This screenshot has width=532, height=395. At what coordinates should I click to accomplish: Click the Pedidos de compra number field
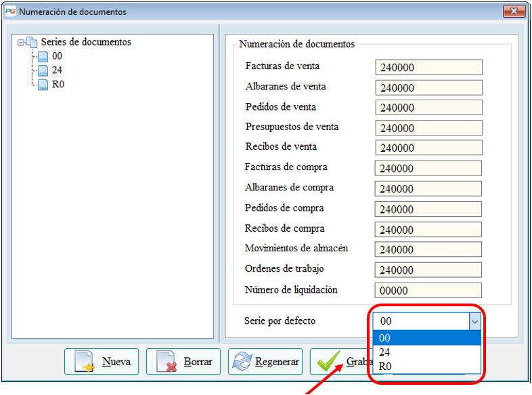click(x=428, y=209)
